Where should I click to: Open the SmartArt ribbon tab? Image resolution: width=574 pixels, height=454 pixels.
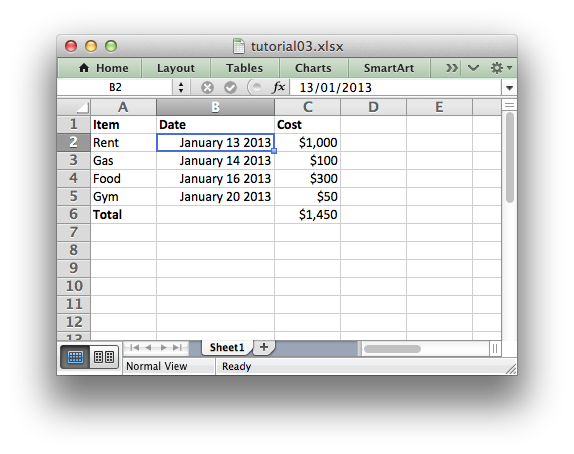point(389,68)
